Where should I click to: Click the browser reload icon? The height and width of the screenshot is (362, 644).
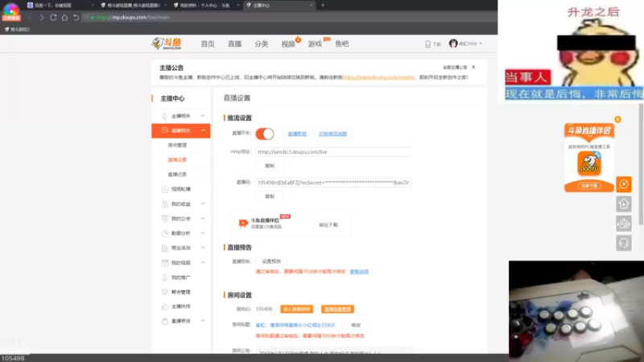tap(53, 17)
